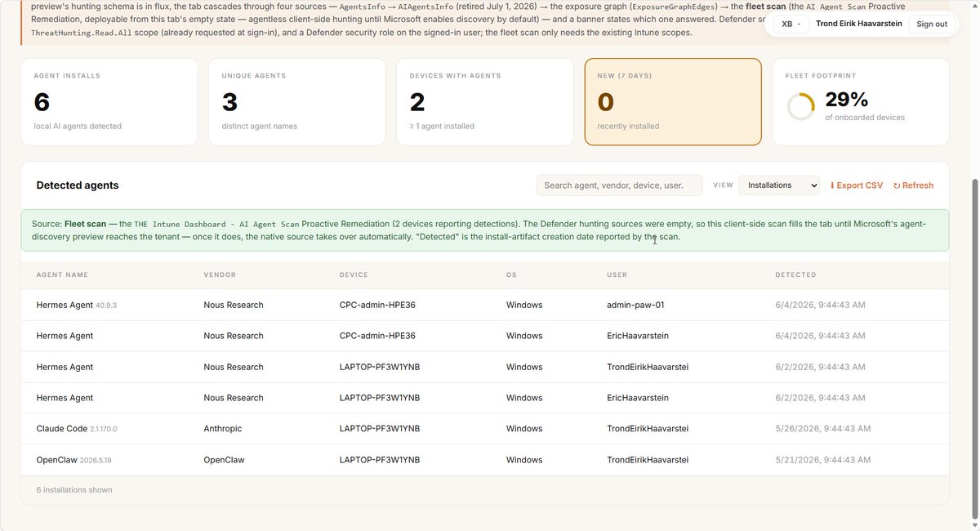
Task: Click the Anthropic vendor cell
Action: point(223,428)
